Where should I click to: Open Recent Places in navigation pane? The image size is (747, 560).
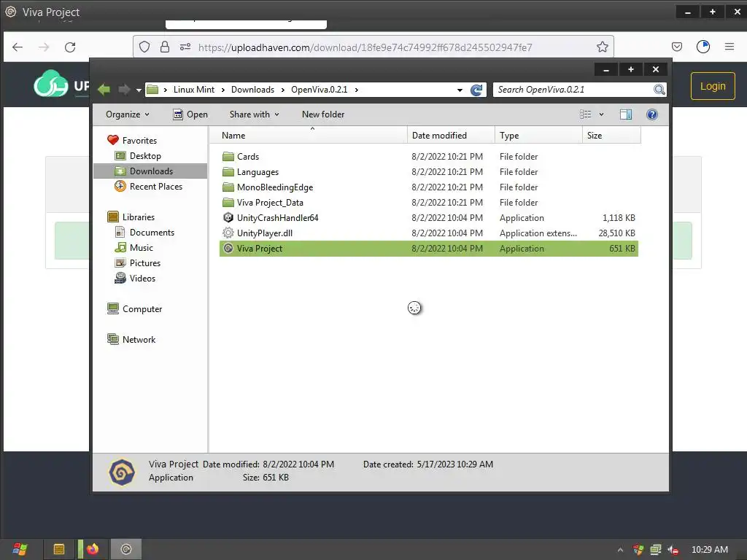pyautogui.click(x=148, y=186)
